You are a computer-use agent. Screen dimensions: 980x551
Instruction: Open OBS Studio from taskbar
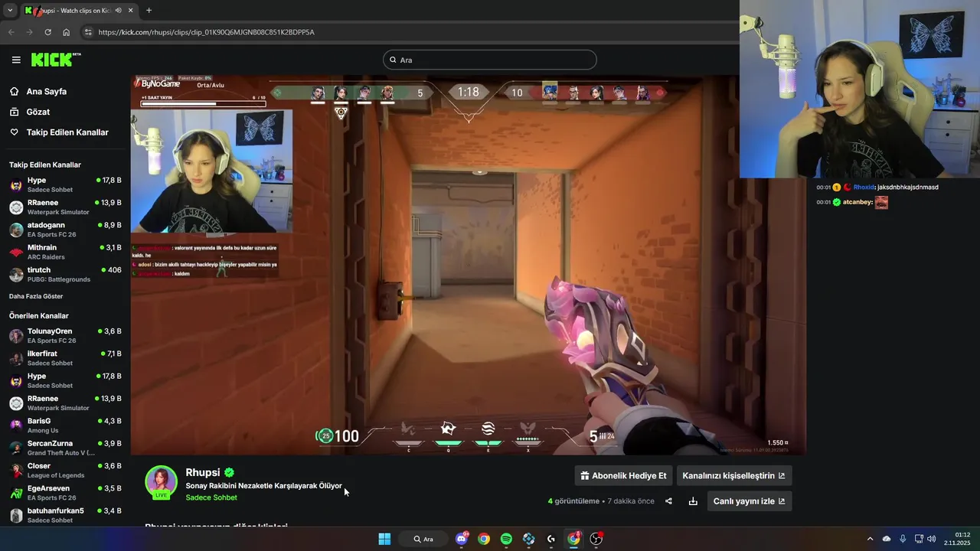(596, 539)
